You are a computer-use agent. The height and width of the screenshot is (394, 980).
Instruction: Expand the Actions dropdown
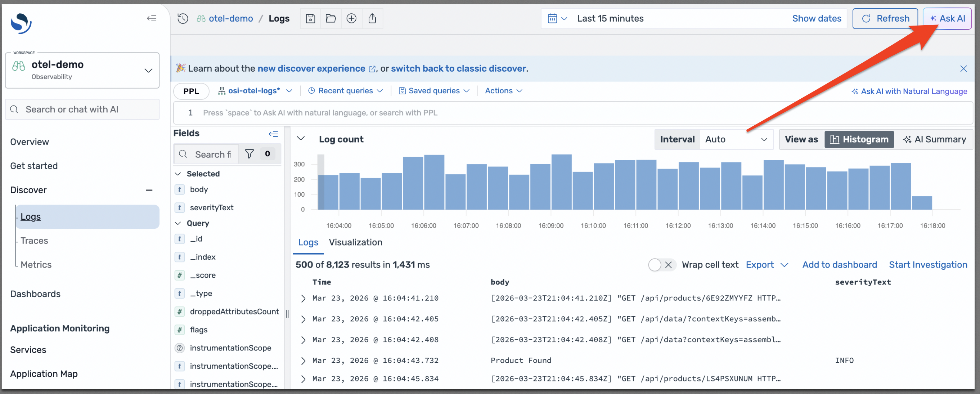(503, 91)
